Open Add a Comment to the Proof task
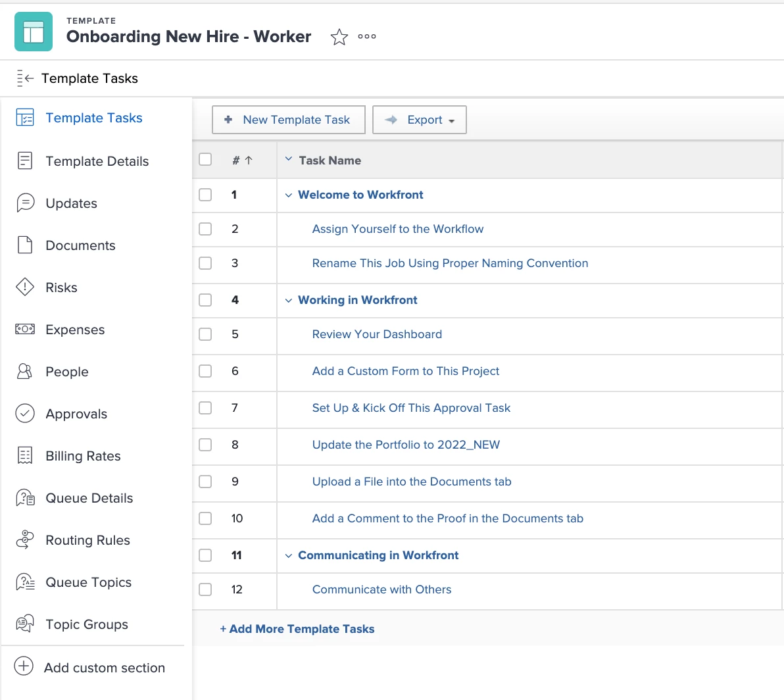Viewport: 784px width, 700px height. 447,518
